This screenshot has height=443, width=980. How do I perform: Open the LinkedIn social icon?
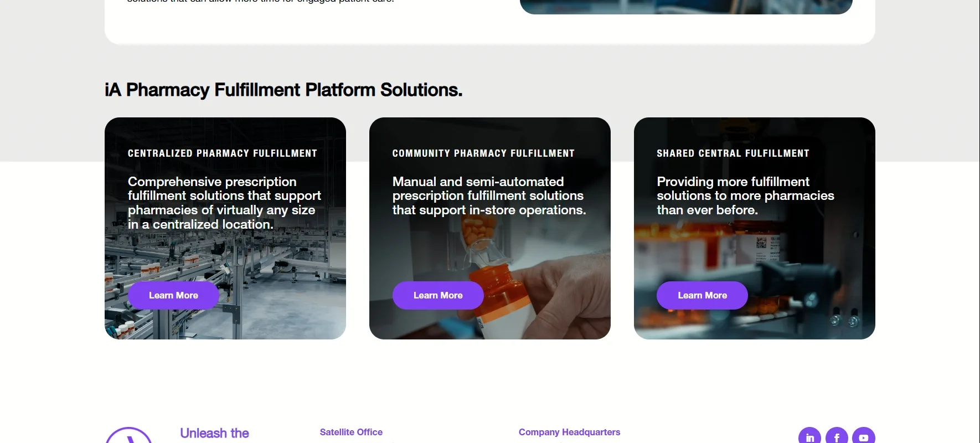point(809,436)
